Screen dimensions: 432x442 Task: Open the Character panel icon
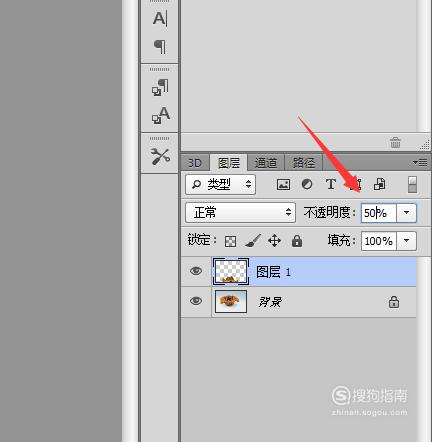tap(160, 18)
